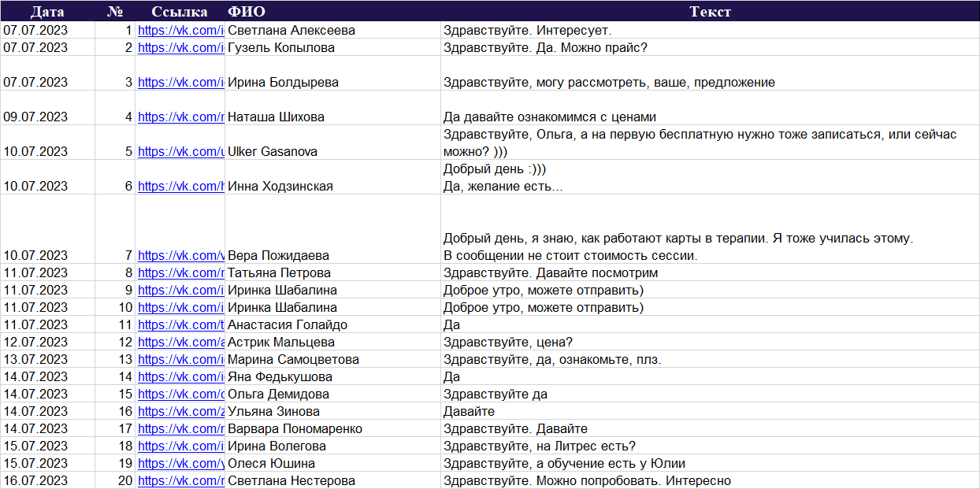The height and width of the screenshot is (489, 980).
Task: Select text 'Здравствуйте, да, ознакомьте, плз.'
Action: coord(552,359)
